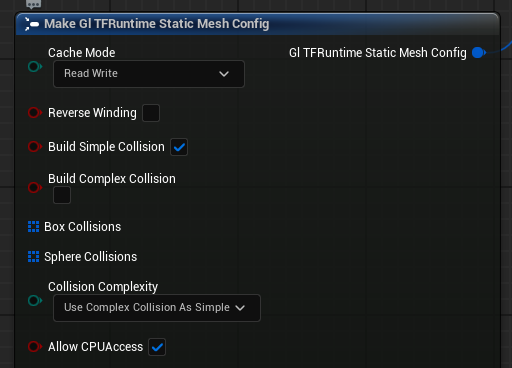This screenshot has width=512, height=368.
Task: Click the Cache Mode dropdown chevron arrow
Action: 224,74
